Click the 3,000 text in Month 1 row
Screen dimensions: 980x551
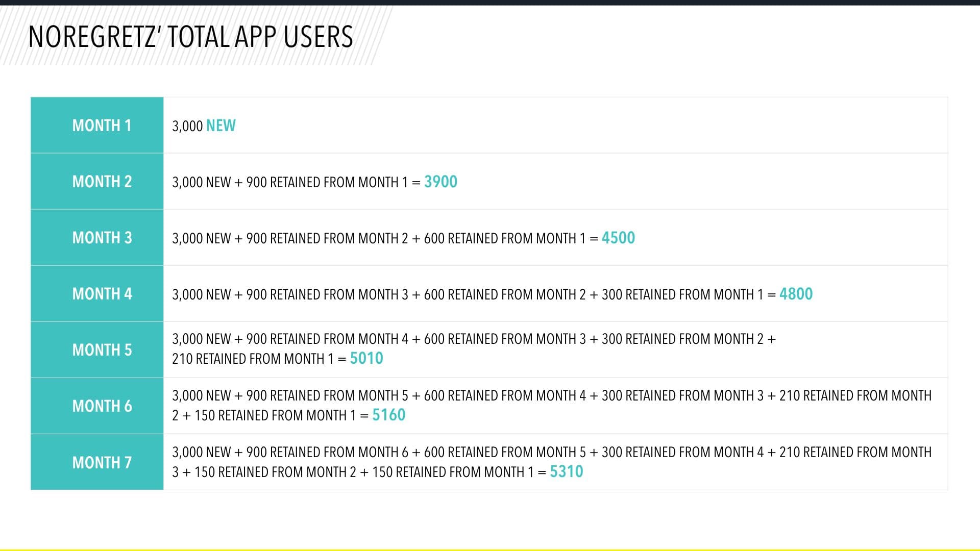click(x=187, y=126)
